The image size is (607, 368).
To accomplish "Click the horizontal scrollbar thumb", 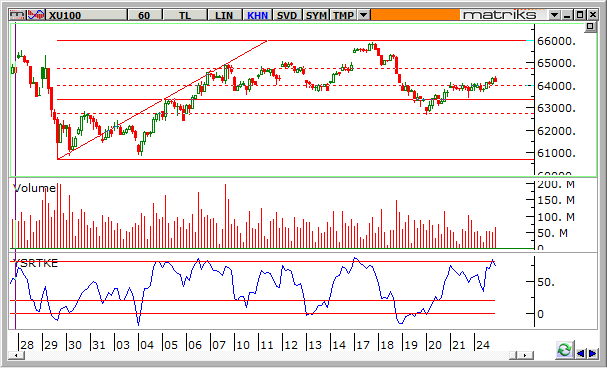I will tap(514, 355).
